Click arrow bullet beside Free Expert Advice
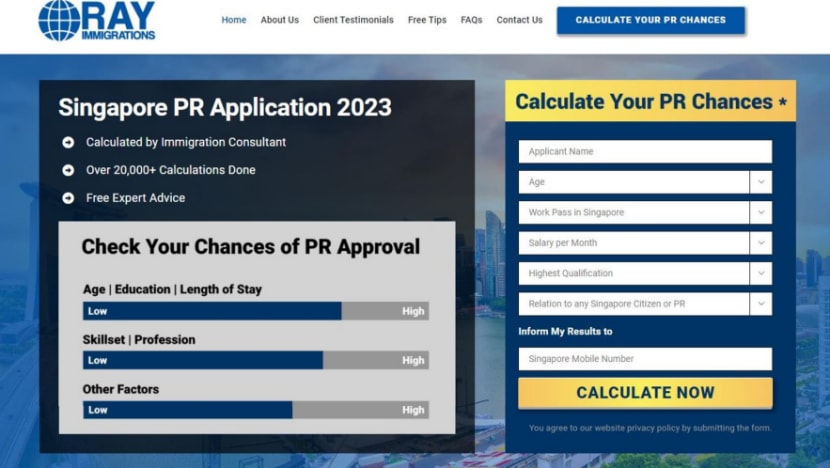Screen dimensions: 830x468 (x=68, y=199)
